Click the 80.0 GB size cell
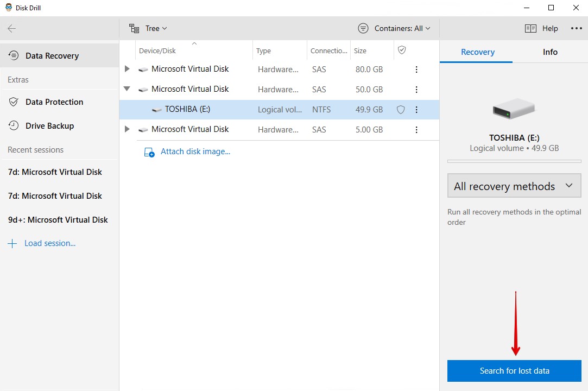The height and width of the screenshot is (391, 588). pyautogui.click(x=369, y=70)
